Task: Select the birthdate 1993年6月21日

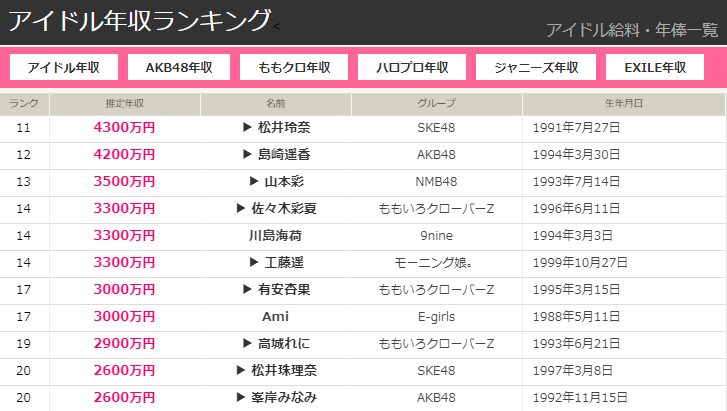Action: (576, 343)
